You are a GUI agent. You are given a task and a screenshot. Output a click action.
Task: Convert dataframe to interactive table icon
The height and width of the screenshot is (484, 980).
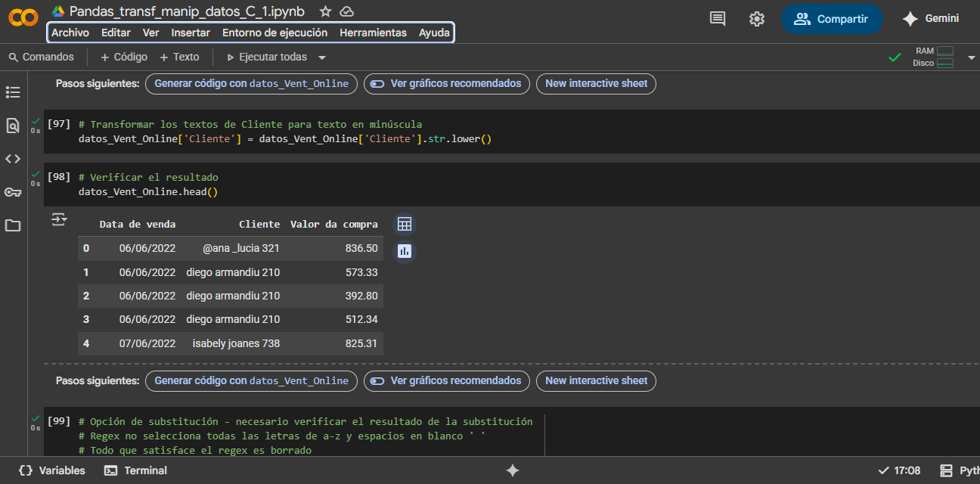click(x=405, y=225)
